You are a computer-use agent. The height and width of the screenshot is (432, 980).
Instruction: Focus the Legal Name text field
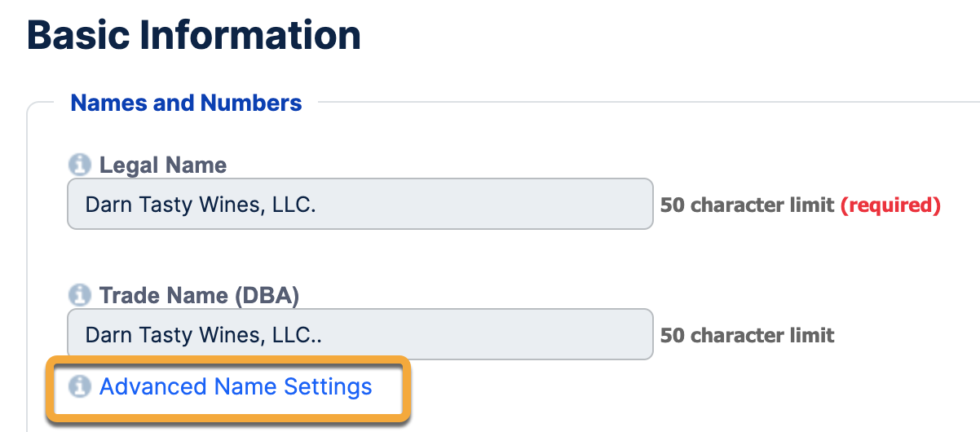pyautogui.click(x=359, y=204)
